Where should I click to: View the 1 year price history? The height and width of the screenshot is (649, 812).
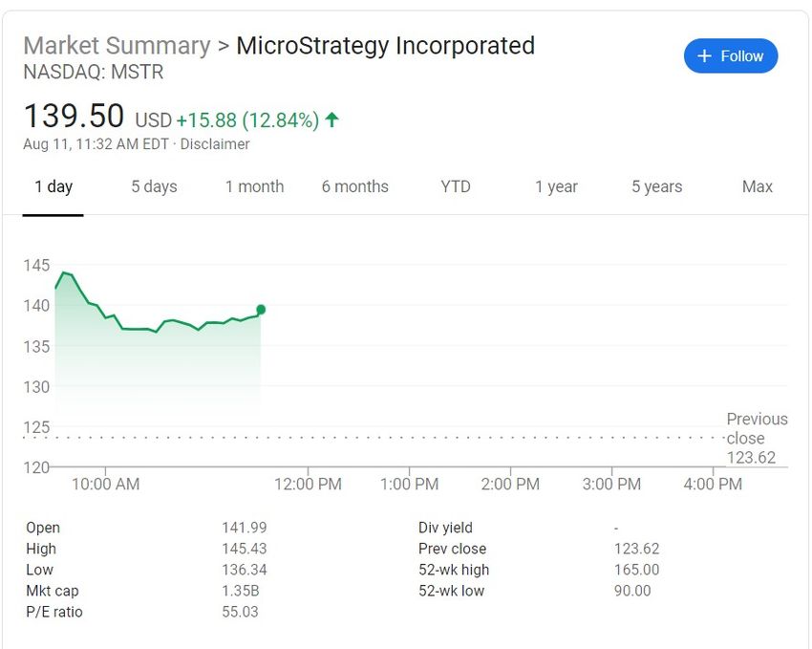click(x=556, y=186)
